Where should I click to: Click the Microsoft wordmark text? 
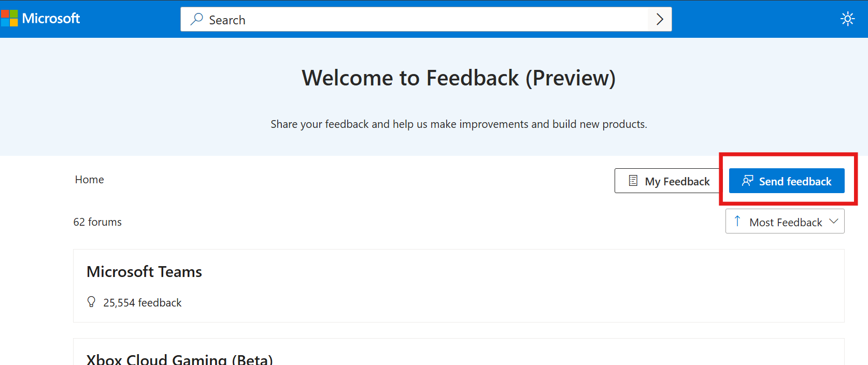coord(51,19)
